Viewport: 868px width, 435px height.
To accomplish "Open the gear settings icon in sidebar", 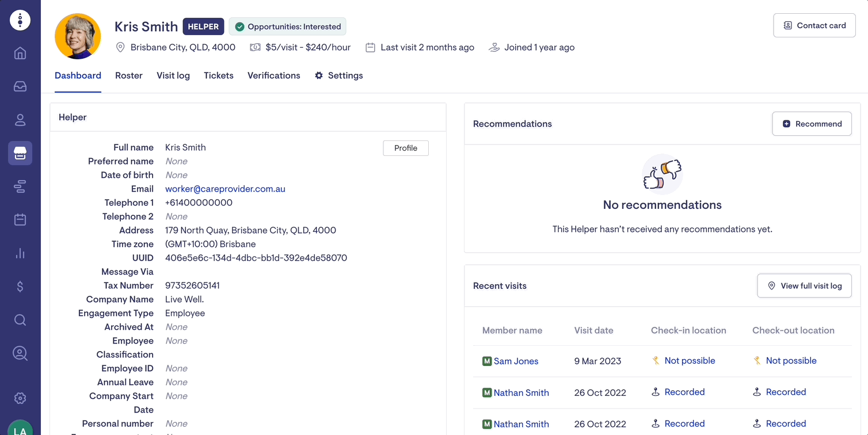I will click(x=20, y=398).
